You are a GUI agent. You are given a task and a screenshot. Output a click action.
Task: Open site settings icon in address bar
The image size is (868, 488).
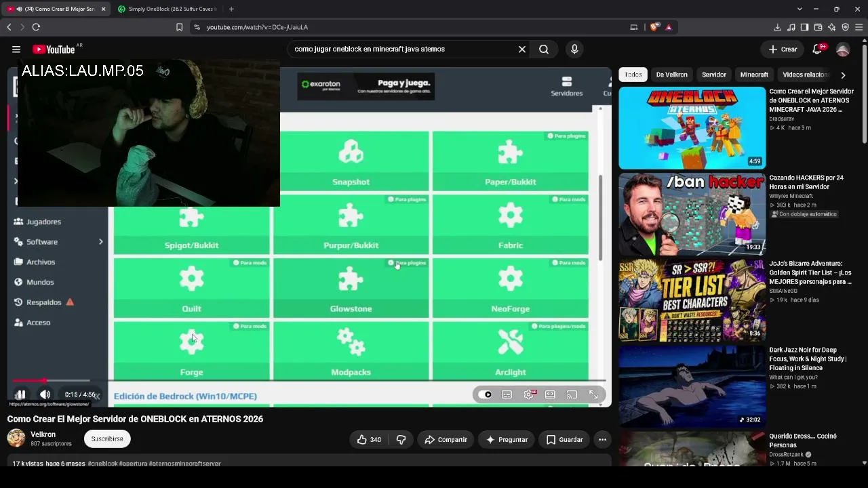pyautogui.click(x=197, y=27)
